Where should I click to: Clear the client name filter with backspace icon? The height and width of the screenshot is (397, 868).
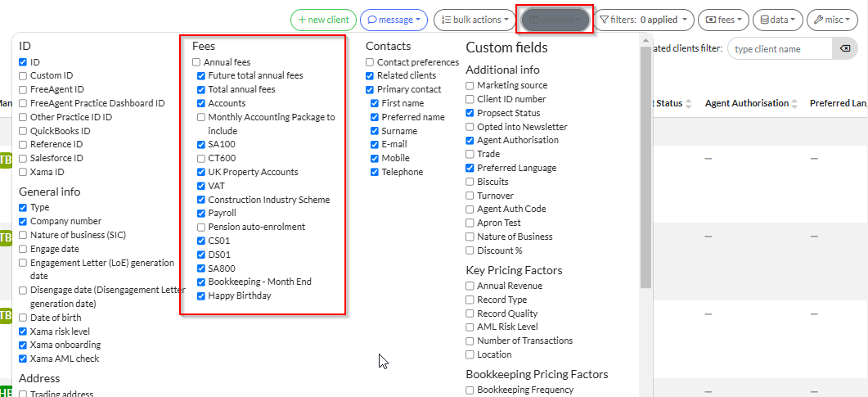[845, 50]
